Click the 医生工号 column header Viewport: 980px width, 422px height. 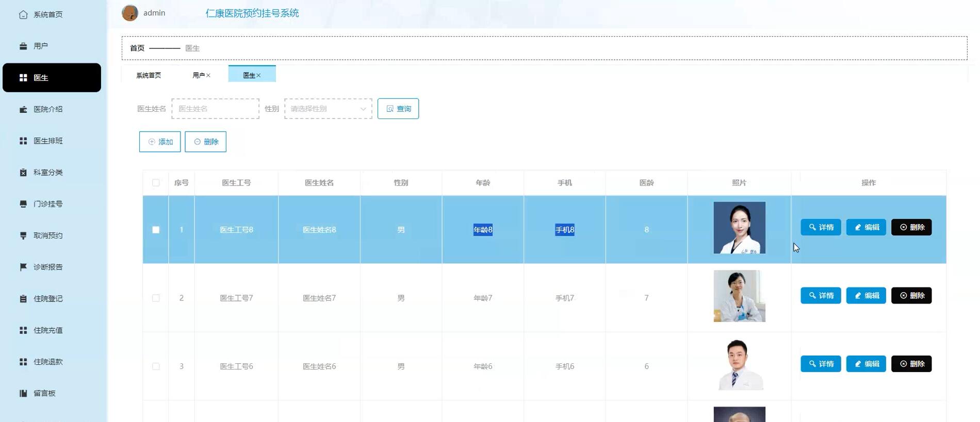(x=236, y=182)
